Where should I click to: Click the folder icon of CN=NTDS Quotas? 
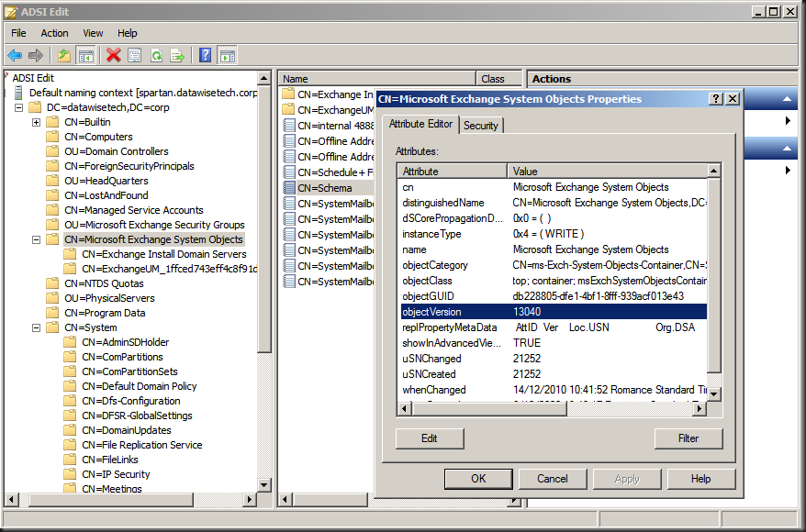pyautogui.click(x=52, y=283)
